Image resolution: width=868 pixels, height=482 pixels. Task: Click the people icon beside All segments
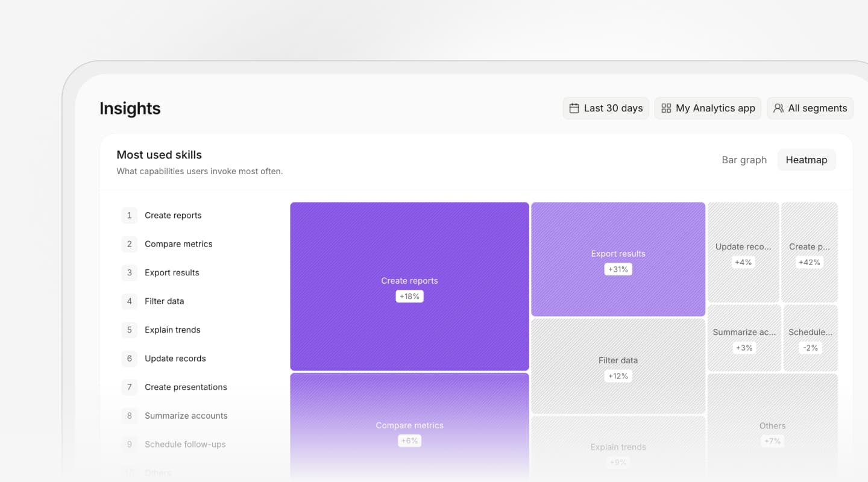(778, 108)
